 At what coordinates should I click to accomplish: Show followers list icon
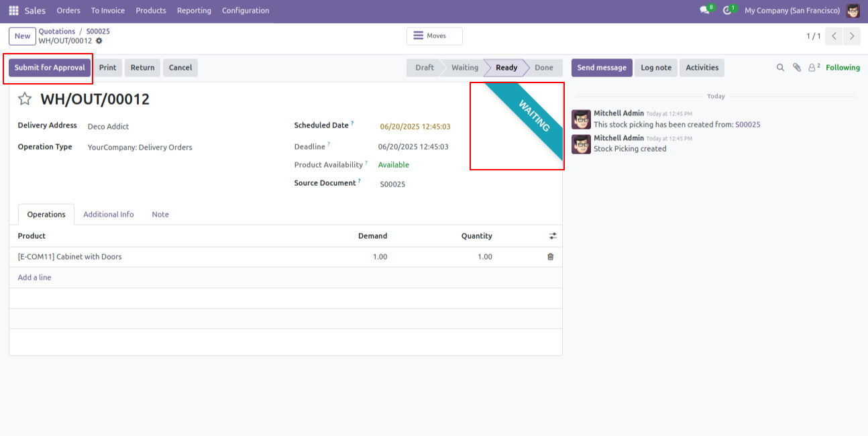(x=814, y=68)
